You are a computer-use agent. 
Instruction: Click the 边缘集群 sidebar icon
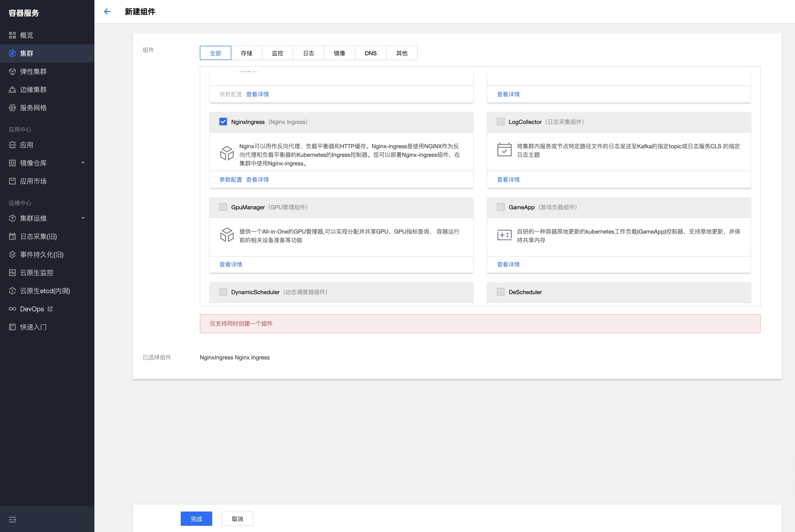[x=12, y=90]
